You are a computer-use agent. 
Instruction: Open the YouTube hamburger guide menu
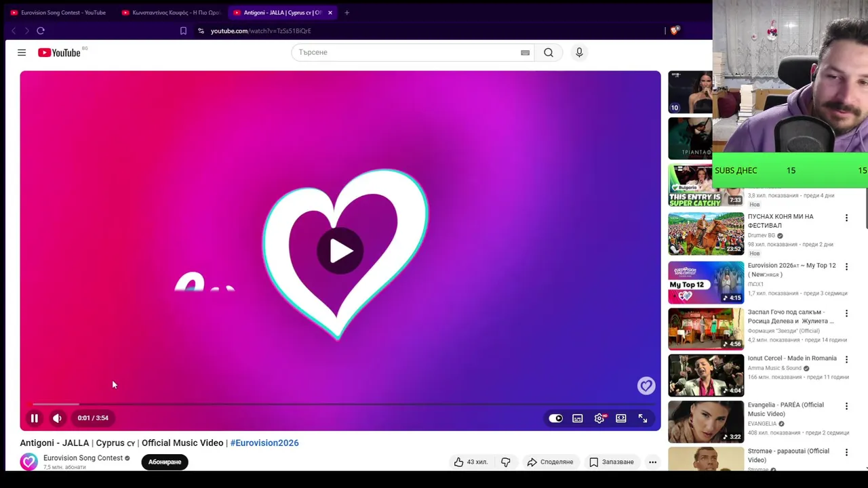[22, 52]
